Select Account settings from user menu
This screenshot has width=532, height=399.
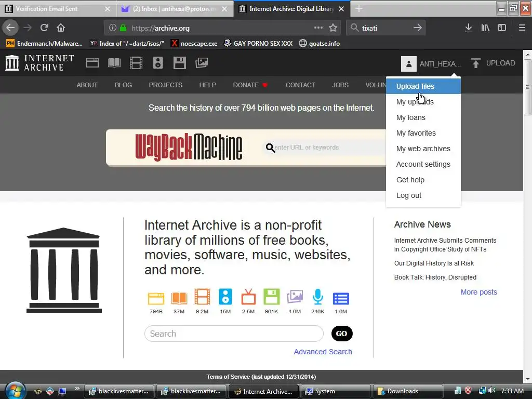[x=423, y=164]
